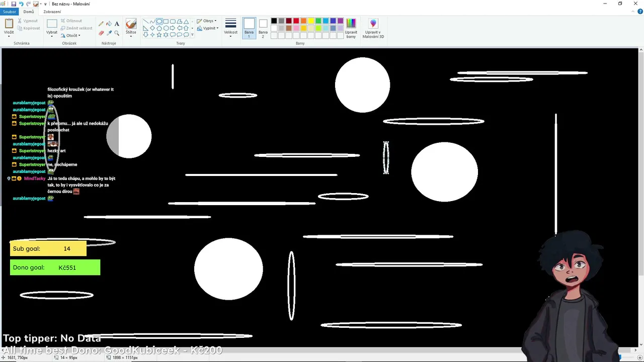This screenshot has width=644, height=362.
Task: Select the Fill with color bucket tool
Action: point(109,24)
